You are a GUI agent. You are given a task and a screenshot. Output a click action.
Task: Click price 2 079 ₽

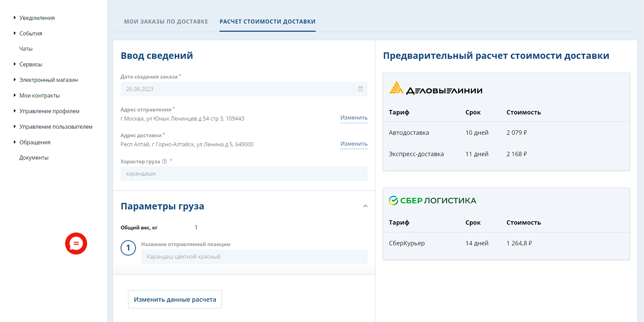(x=517, y=133)
